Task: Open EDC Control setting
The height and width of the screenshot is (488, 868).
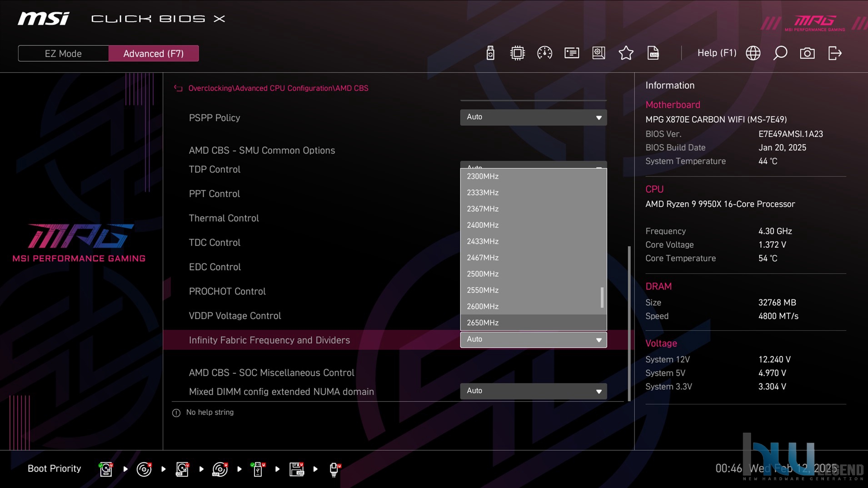Action: (215, 267)
